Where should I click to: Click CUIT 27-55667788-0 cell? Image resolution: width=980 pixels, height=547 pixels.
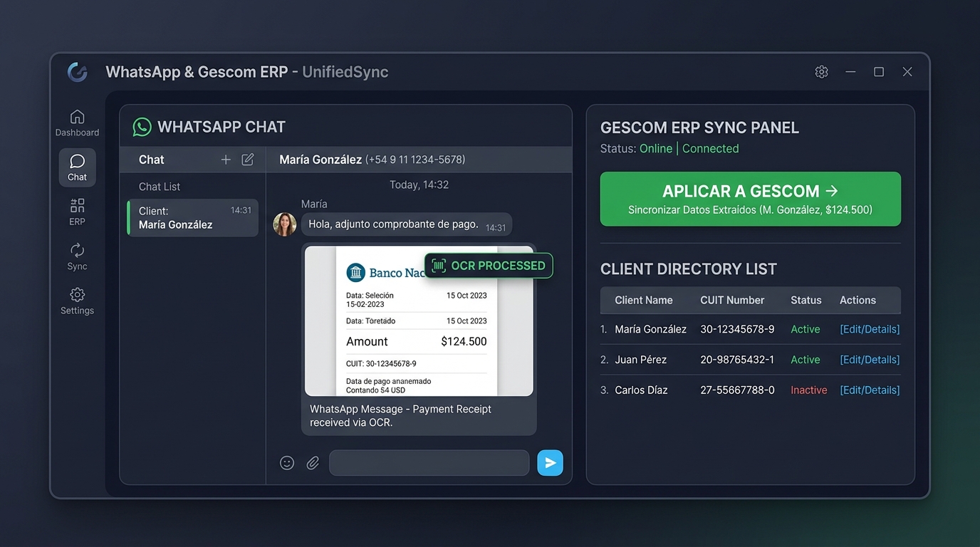(737, 390)
